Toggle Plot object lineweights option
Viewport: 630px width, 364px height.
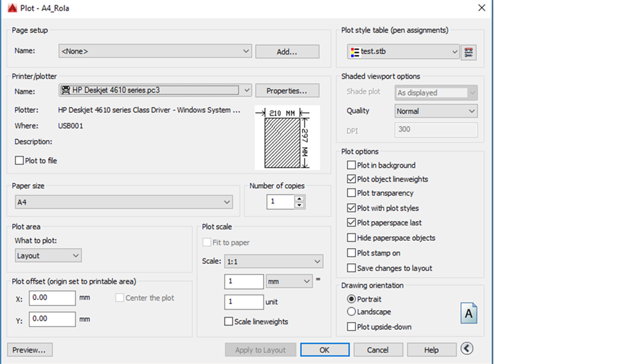(352, 179)
